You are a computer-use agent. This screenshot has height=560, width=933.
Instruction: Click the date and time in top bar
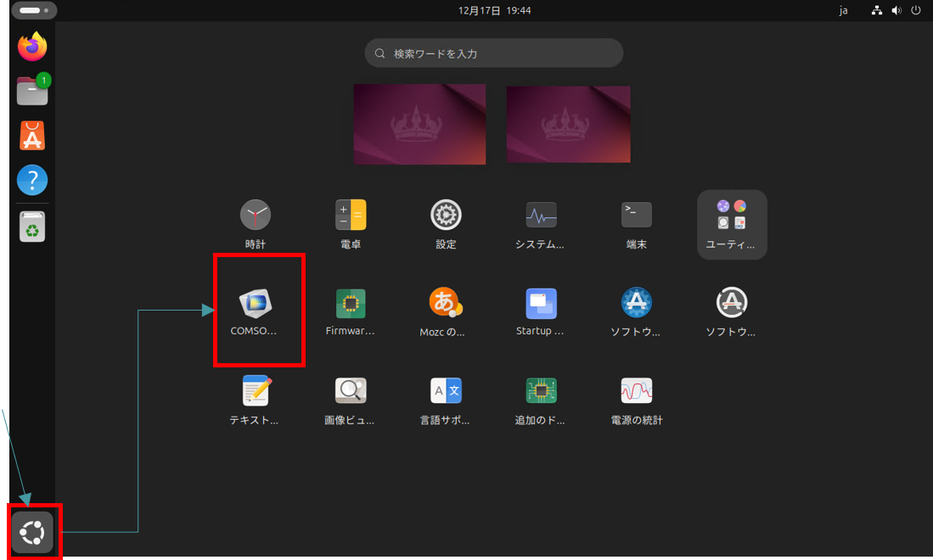494,11
